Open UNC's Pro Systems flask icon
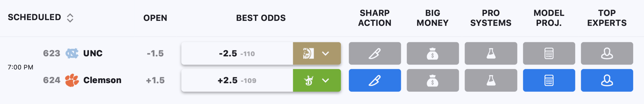The height and width of the screenshot is (104, 644). (x=491, y=53)
